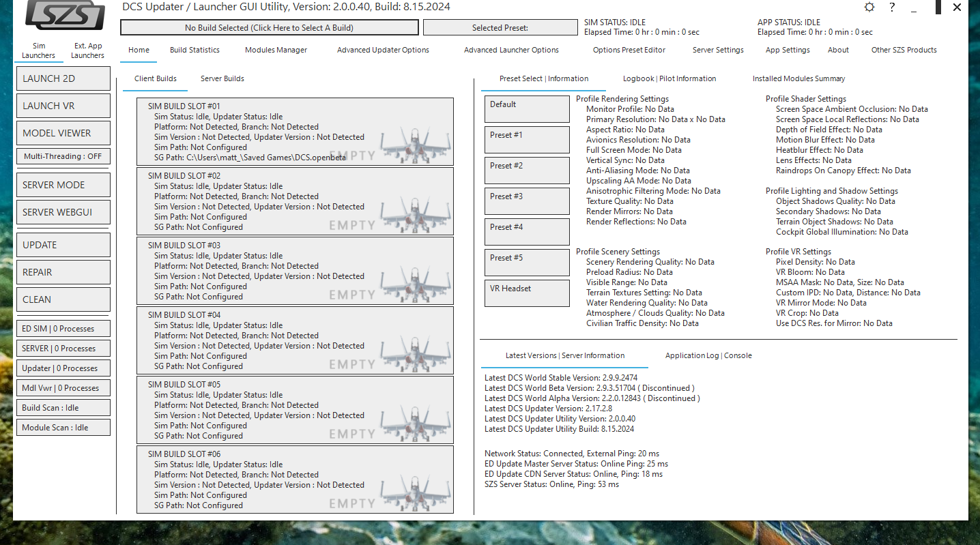Viewport: 980px width, 545px height.
Task: Click Latest DCS World Stable Version text
Action: (x=561, y=378)
